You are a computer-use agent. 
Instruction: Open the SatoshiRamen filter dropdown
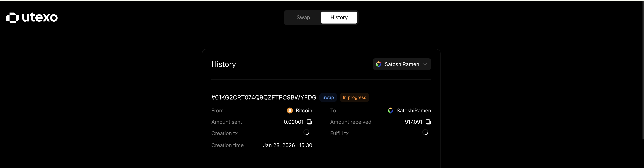[402, 64]
